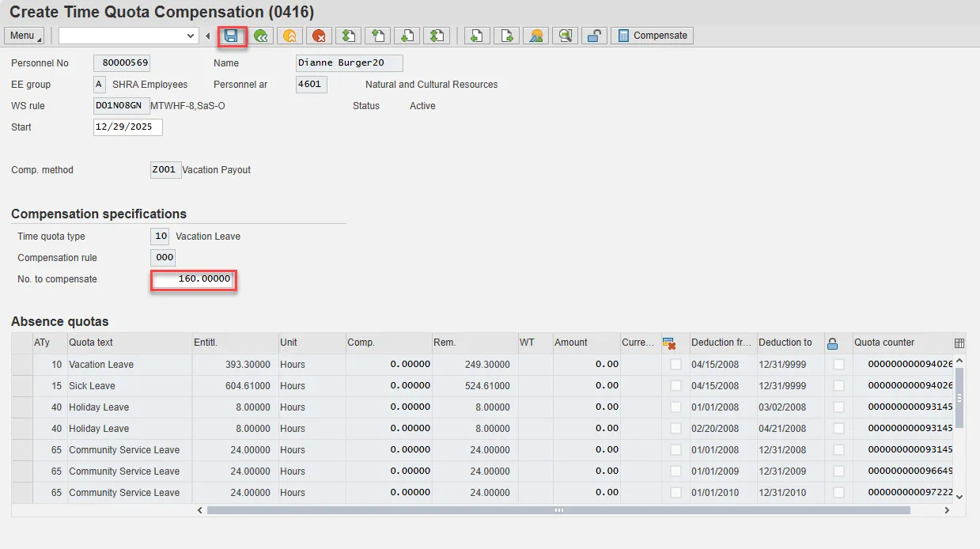The height and width of the screenshot is (549, 980).
Task: Open the command field dropdown arrow
Action: [191, 36]
